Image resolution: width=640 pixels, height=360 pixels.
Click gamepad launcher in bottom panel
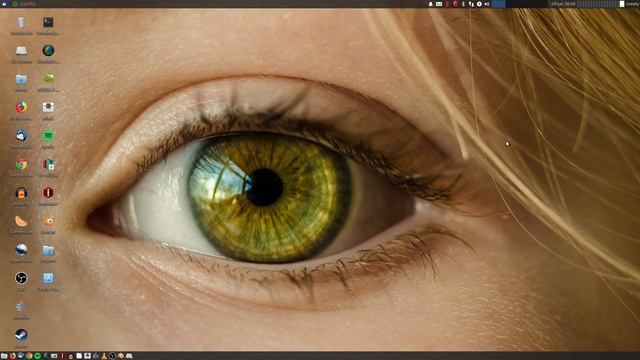[x=129, y=356]
